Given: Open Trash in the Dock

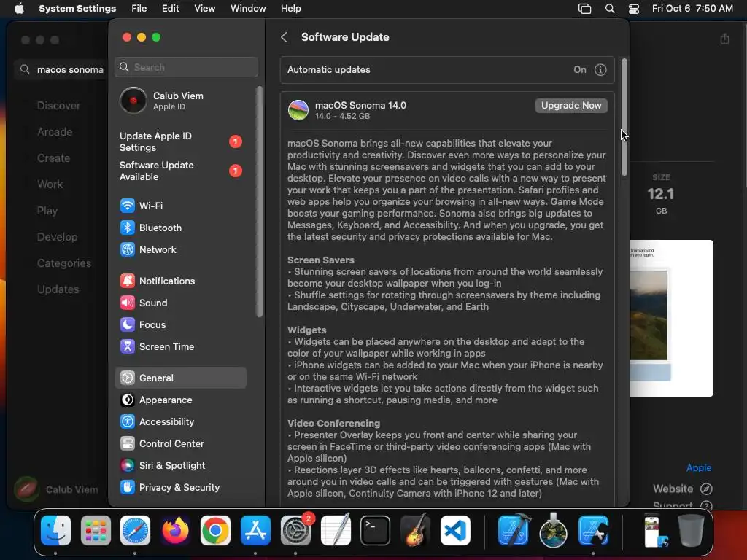Looking at the screenshot, I should point(691,530).
